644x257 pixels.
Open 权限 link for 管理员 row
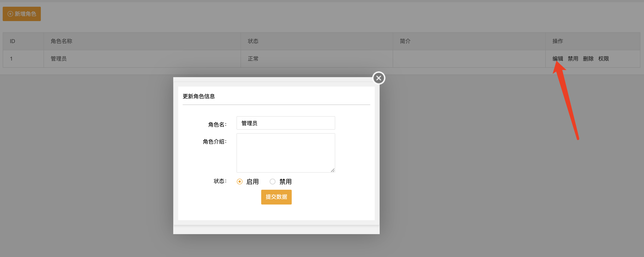pyautogui.click(x=604, y=59)
